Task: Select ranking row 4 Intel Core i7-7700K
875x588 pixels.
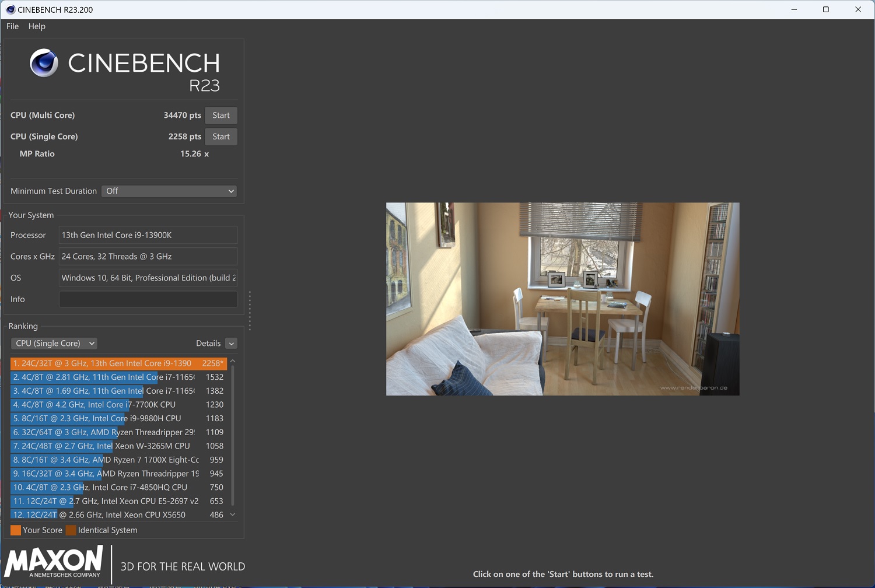Action: (x=118, y=405)
